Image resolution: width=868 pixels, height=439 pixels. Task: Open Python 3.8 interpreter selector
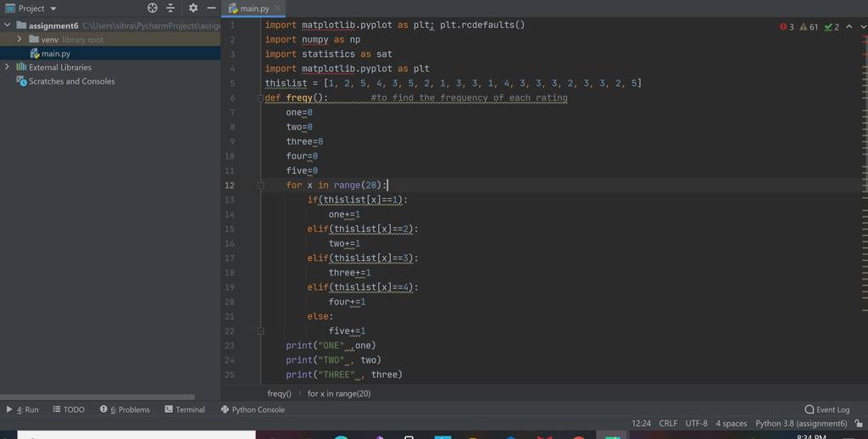coord(801,424)
